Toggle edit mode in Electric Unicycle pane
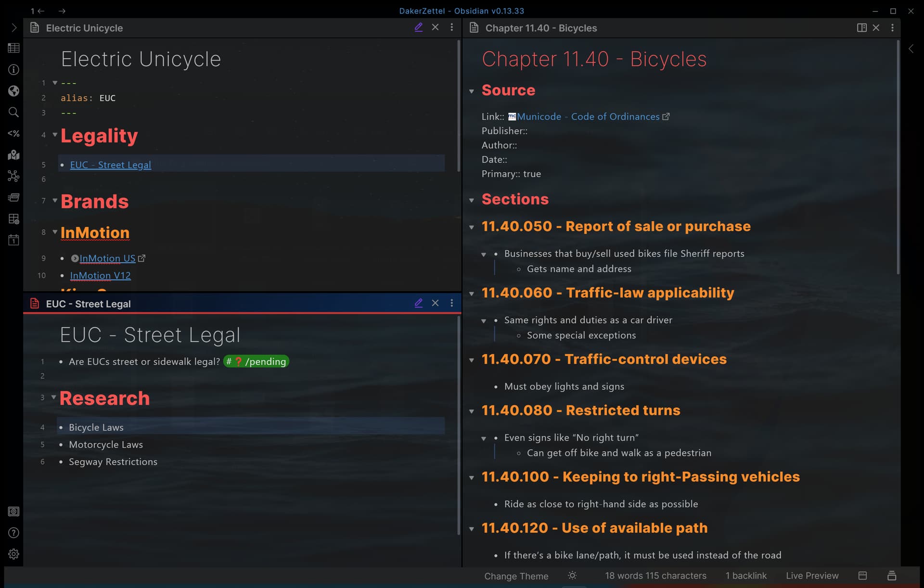 pos(418,27)
